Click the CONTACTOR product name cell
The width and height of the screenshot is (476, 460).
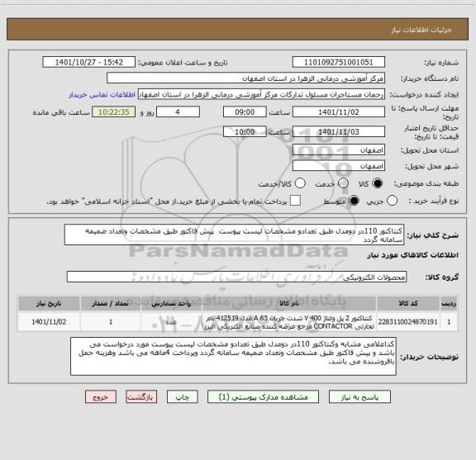(289, 322)
